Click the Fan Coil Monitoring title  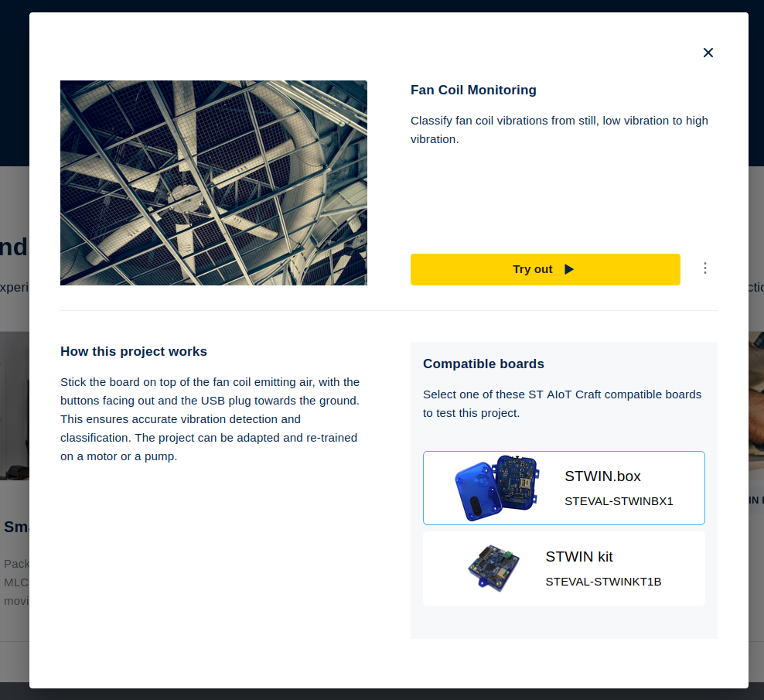coord(473,90)
